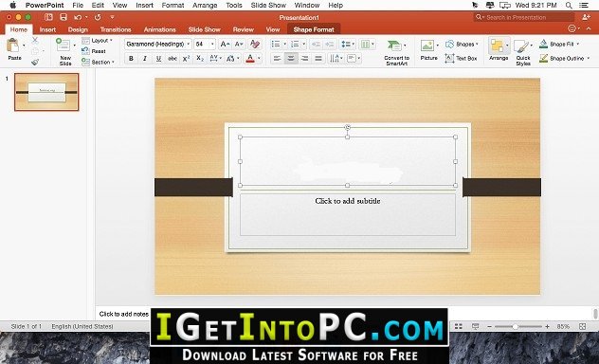Click the Reset button
This screenshot has width=599, height=364.
(x=94, y=51)
